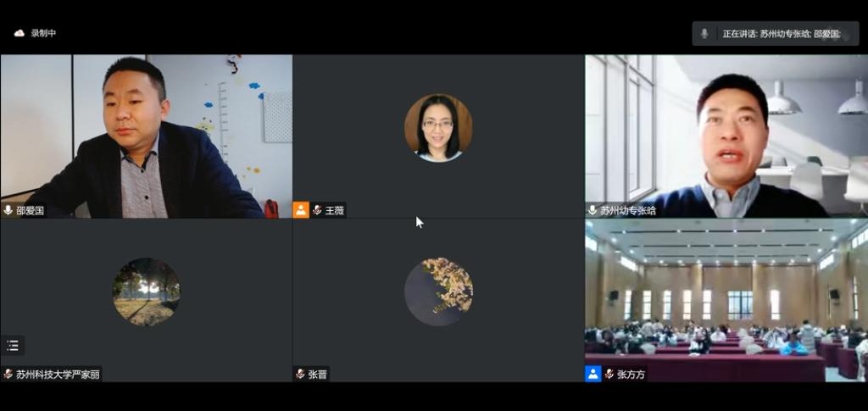
Task: Select the 苏州幼专张晗 video tile
Action: click(x=726, y=136)
